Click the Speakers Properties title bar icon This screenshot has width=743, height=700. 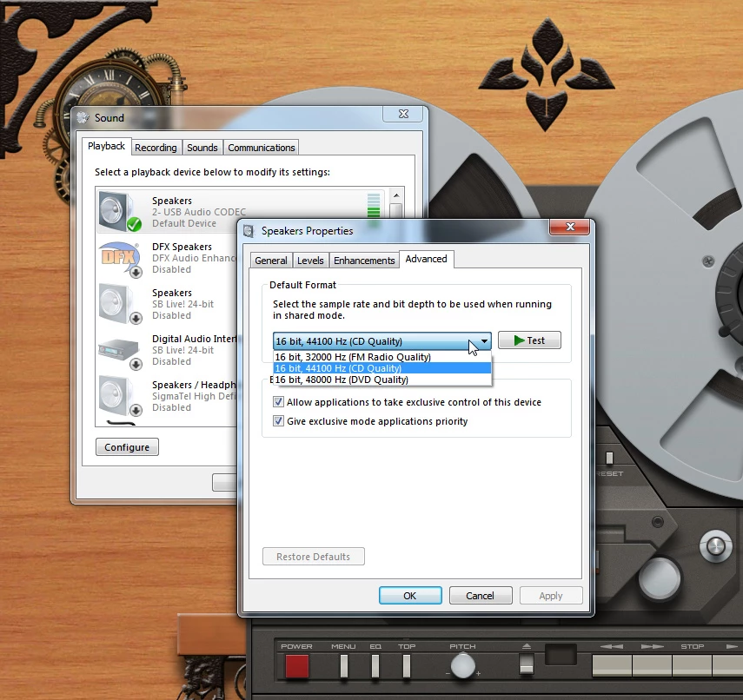[249, 231]
